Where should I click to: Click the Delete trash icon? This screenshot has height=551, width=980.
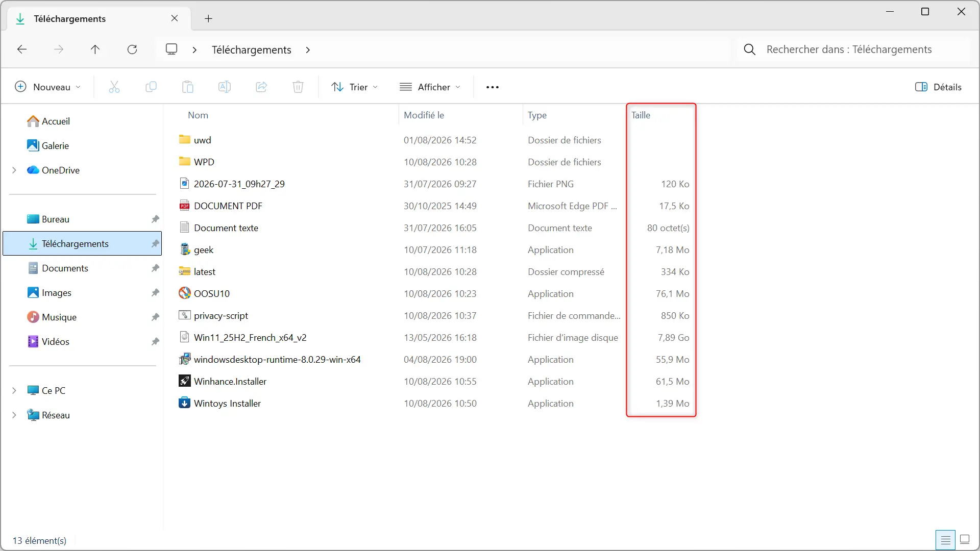pos(298,87)
